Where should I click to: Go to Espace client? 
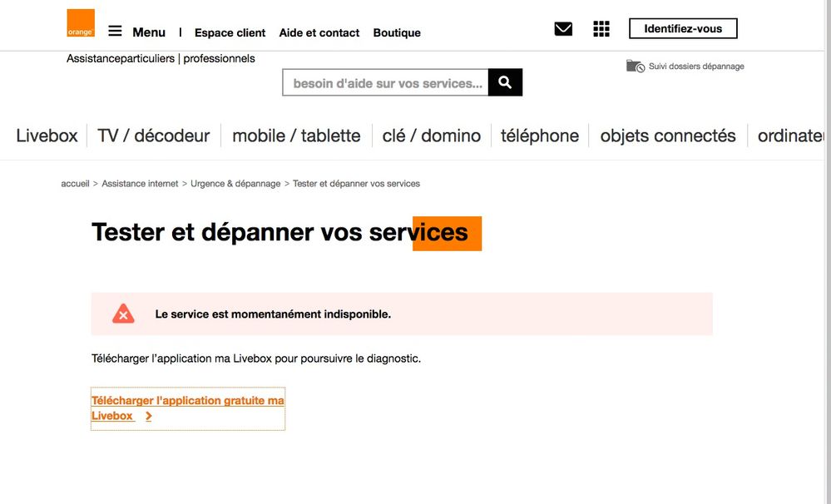pos(230,33)
